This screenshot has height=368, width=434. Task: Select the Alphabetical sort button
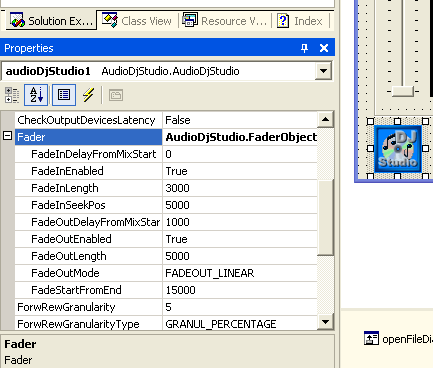(36, 95)
